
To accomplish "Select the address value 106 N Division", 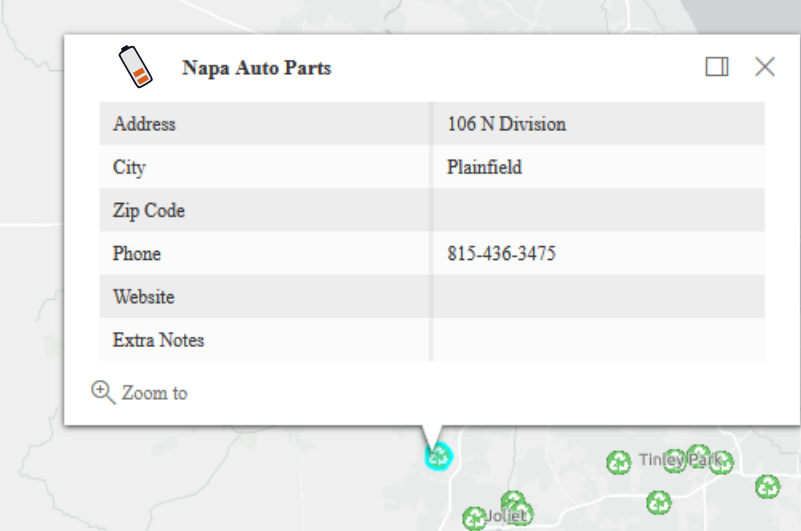I will tap(507, 124).
